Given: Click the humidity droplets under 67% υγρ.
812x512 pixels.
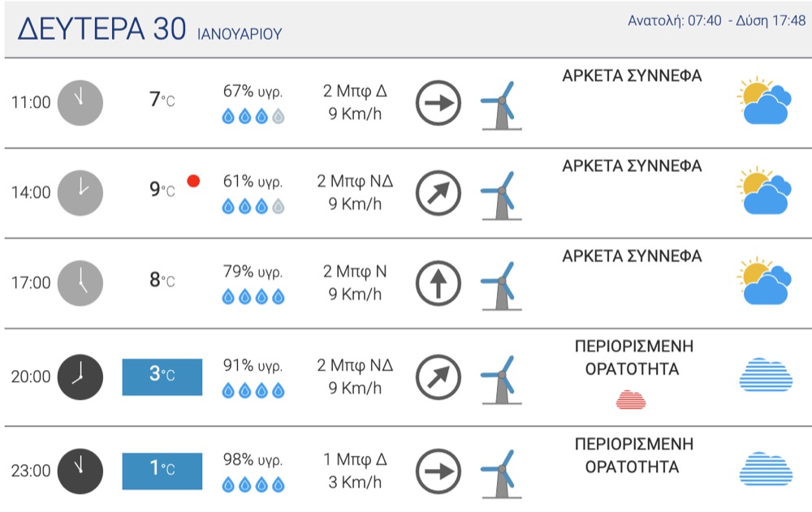Looking at the screenshot, I should [x=253, y=116].
